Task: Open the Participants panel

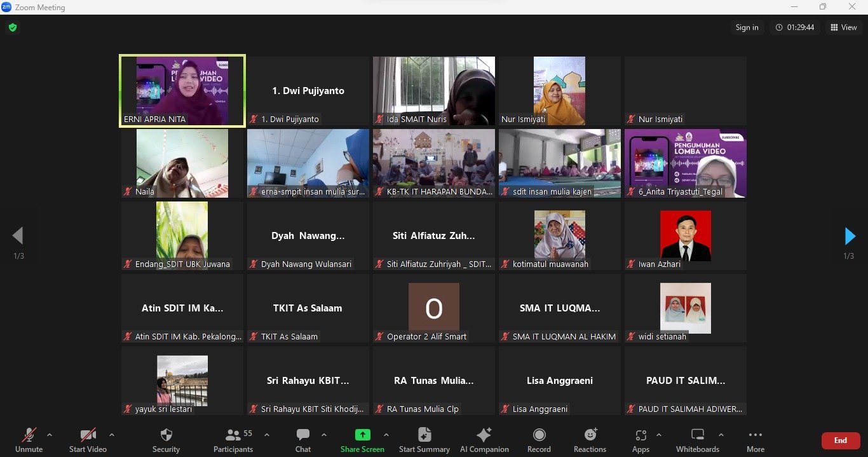Action: pyautogui.click(x=233, y=435)
